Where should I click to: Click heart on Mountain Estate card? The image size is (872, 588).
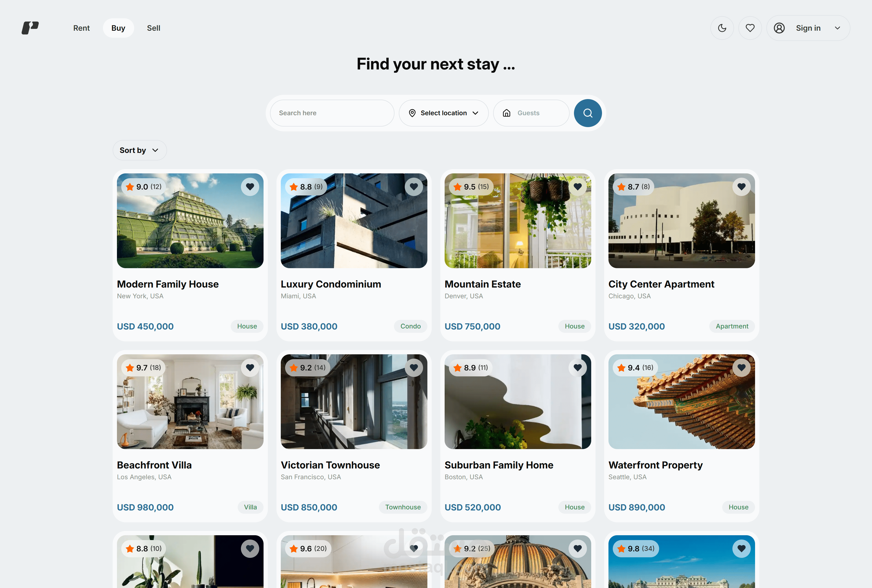(577, 186)
